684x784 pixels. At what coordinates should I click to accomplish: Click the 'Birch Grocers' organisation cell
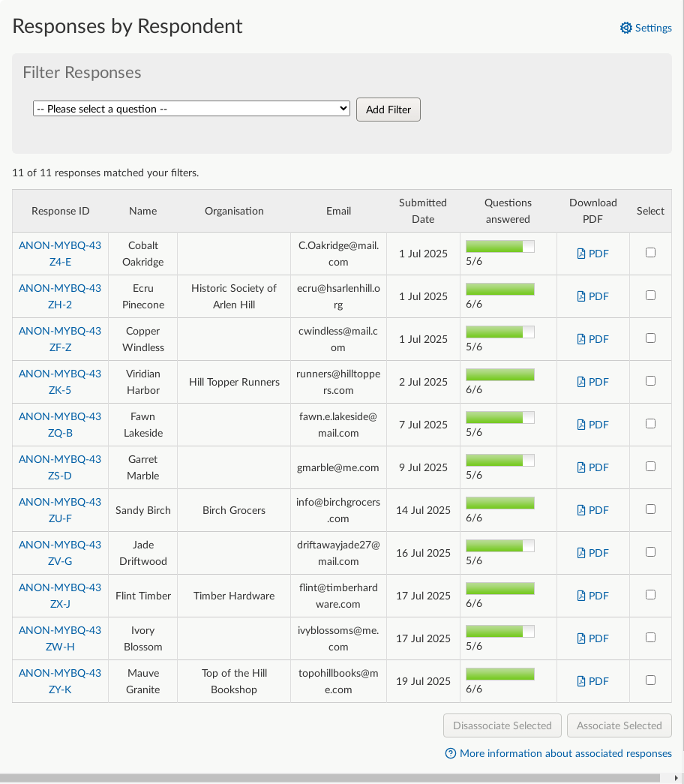234,510
